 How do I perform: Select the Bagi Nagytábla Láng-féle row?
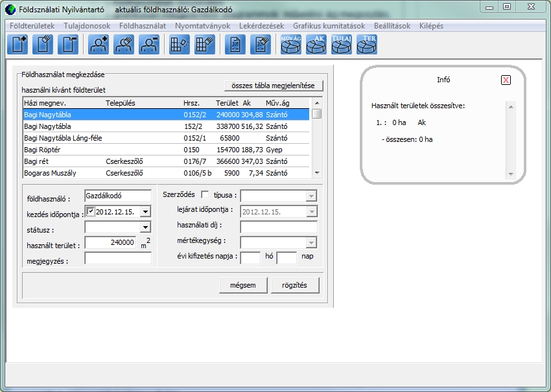166,138
